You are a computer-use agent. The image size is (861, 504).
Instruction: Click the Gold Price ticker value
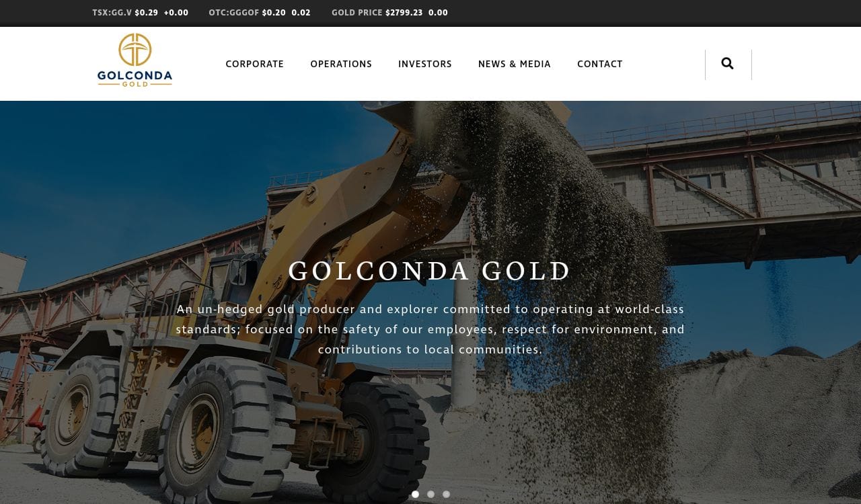(x=389, y=13)
